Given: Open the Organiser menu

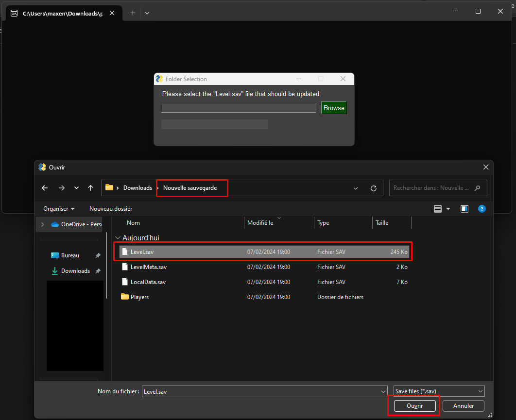Looking at the screenshot, I should click(59, 209).
